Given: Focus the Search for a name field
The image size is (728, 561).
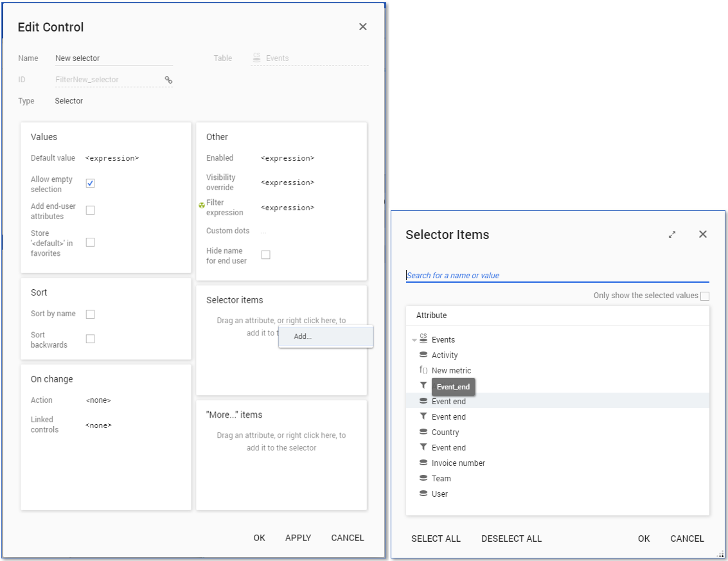Looking at the screenshot, I should coord(556,275).
